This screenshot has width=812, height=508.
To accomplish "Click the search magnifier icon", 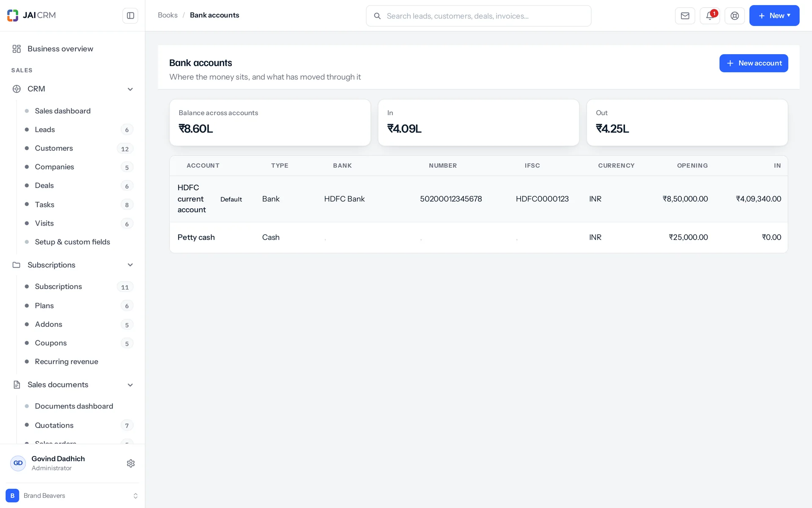I will pyautogui.click(x=377, y=16).
